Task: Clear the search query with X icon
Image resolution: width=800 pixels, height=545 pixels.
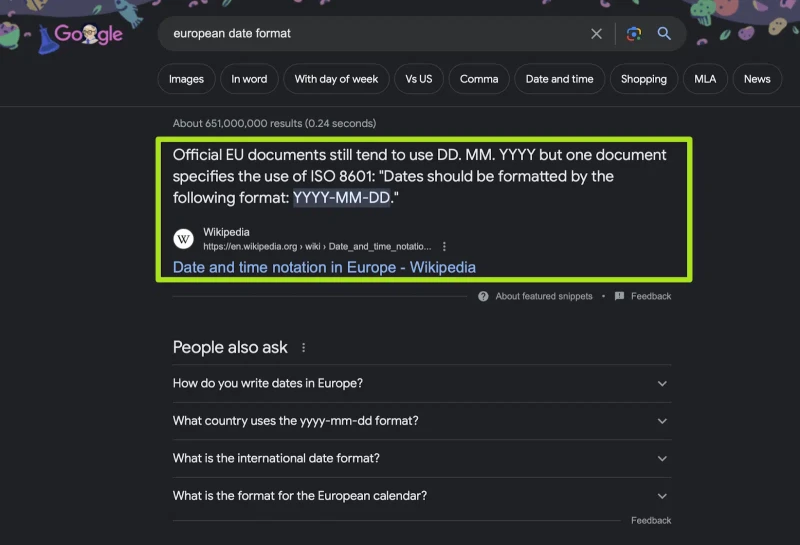Action: point(596,34)
